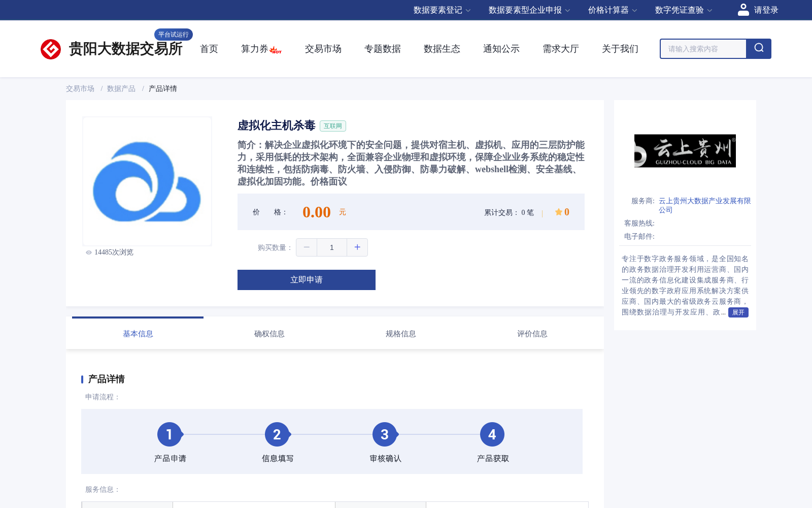Click the eye icon beside view count
The height and width of the screenshot is (508, 812).
pos(89,252)
